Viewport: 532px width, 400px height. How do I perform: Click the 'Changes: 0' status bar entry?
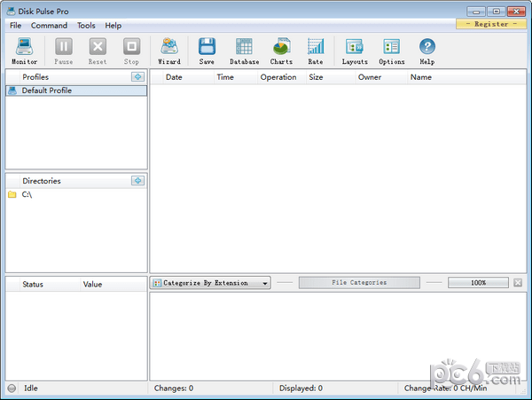click(x=174, y=388)
